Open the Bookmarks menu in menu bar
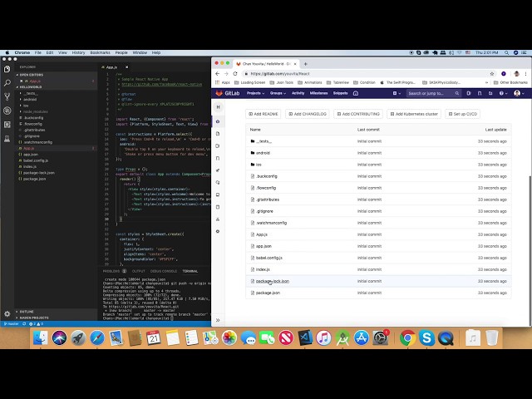Viewport: 532px width, 399px height. click(100, 52)
